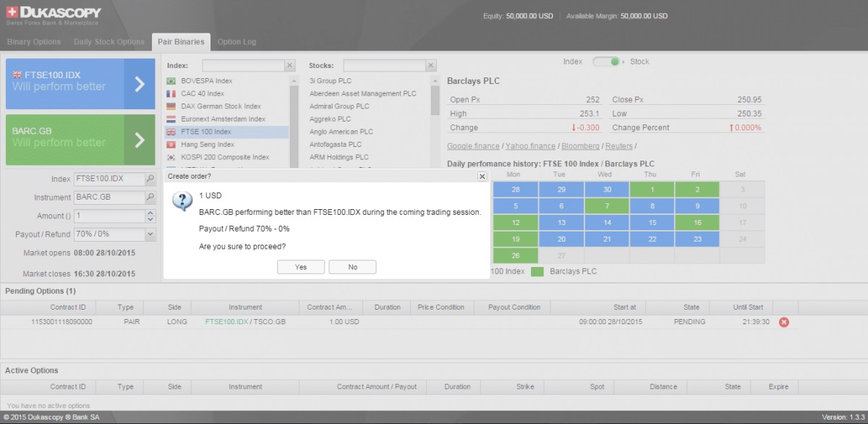Close the Create order dialog with X
Screen dimensions: 868x424
pyautogui.click(x=482, y=176)
